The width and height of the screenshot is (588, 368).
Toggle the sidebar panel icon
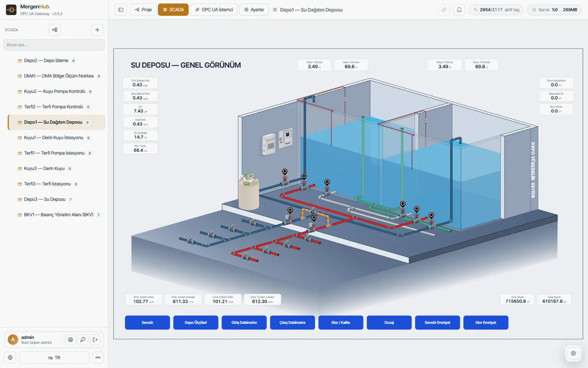coord(121,10)
